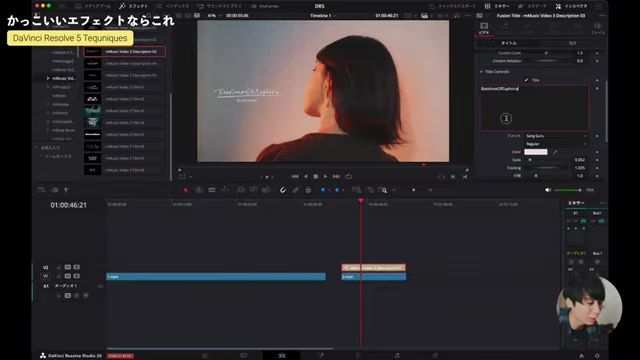The image size is (640, 360).
Task: Click the Overwrite Clip toolbar icon
Action: coord(253,190)
